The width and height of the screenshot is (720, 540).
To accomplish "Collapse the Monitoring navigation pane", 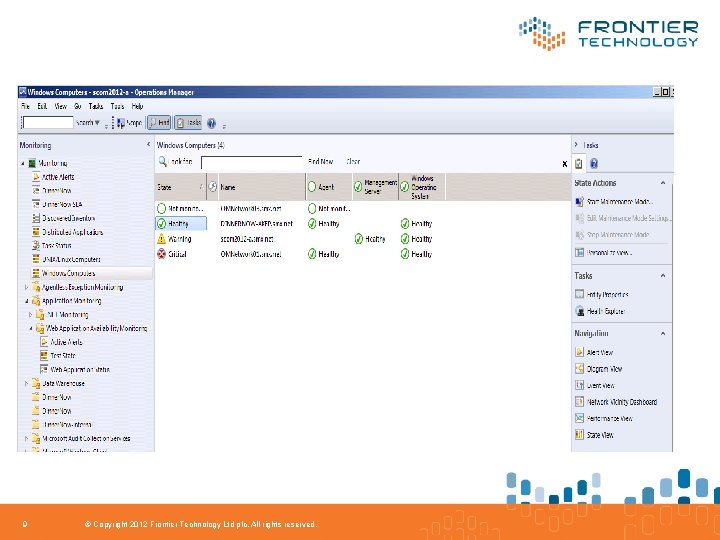I will coord(148,145).
